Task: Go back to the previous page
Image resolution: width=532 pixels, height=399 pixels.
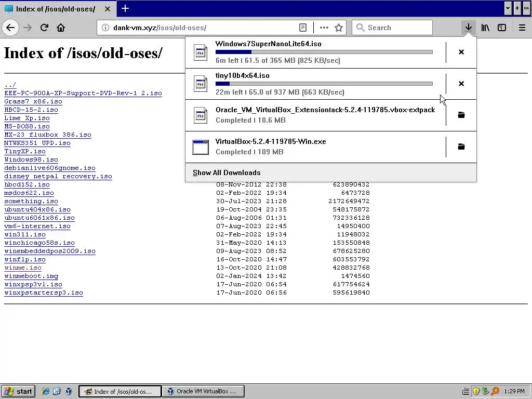Action: (x=10, y=28)
